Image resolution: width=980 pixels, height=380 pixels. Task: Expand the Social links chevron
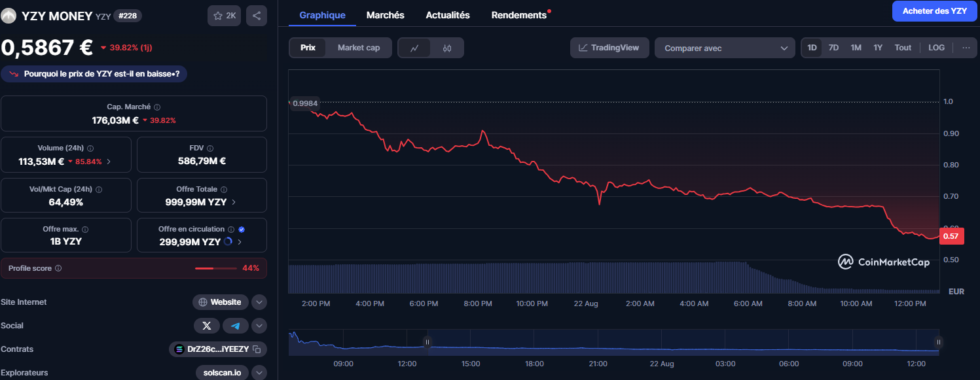point(259,326)
